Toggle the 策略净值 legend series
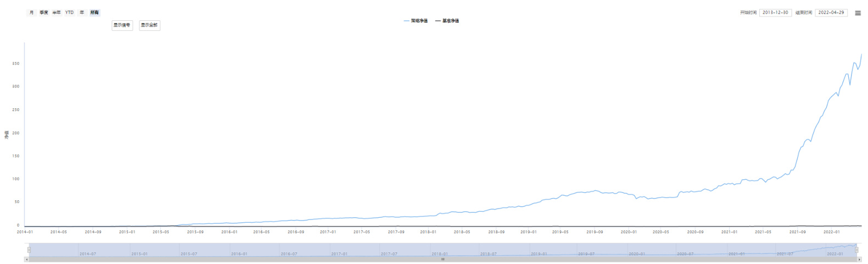Screen dimensions: 868x264 coord(416,21)
